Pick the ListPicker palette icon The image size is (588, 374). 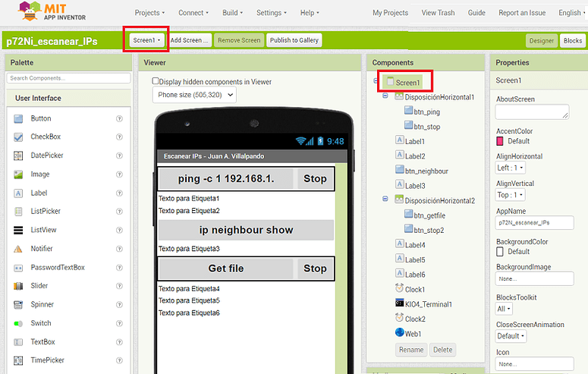pos(18,212)
